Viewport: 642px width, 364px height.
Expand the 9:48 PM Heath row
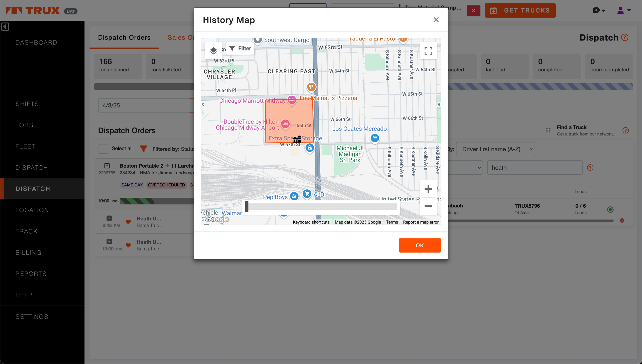tap(109, 218)
